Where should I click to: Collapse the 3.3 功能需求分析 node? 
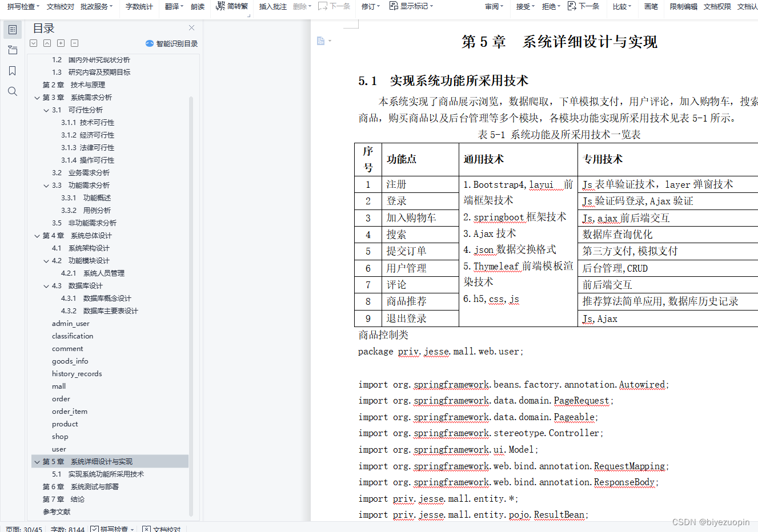[x=46, y=186]
